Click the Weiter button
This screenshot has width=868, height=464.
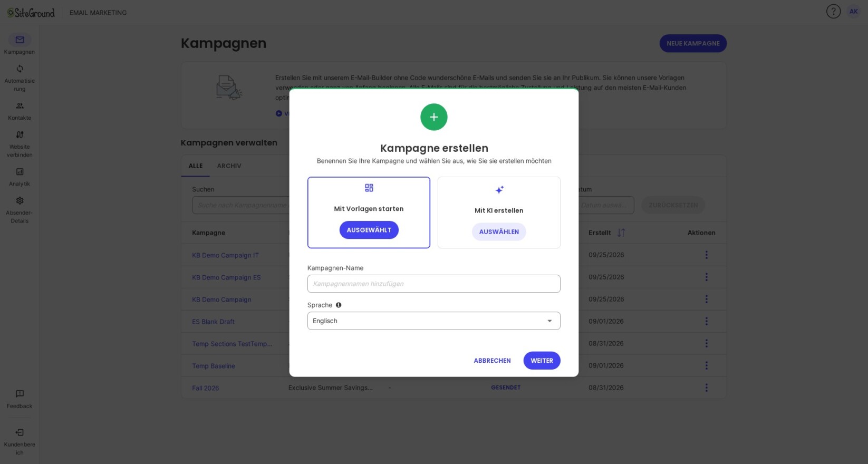542,361
